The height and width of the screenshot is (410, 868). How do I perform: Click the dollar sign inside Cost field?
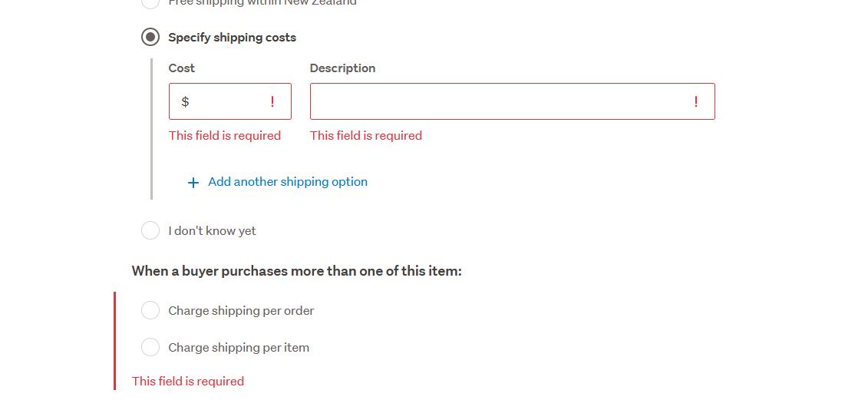tap(185, 101)
